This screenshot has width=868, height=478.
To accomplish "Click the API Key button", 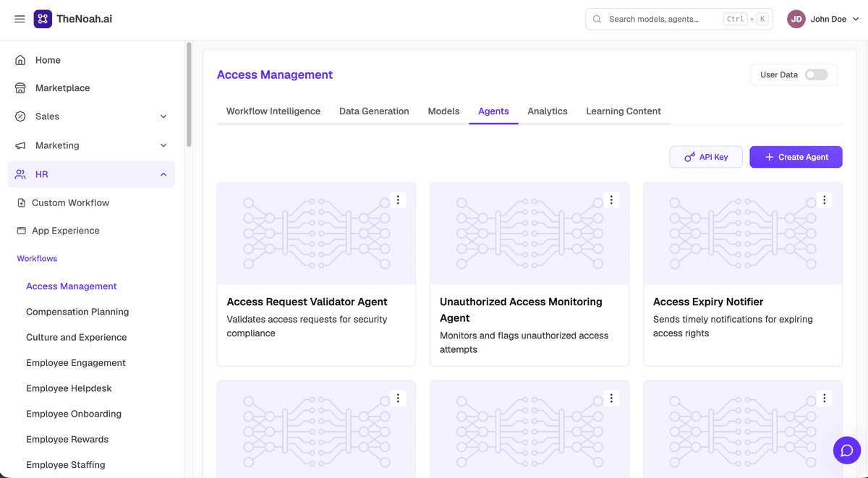I will pyautogui.click(x=706, y=157).
